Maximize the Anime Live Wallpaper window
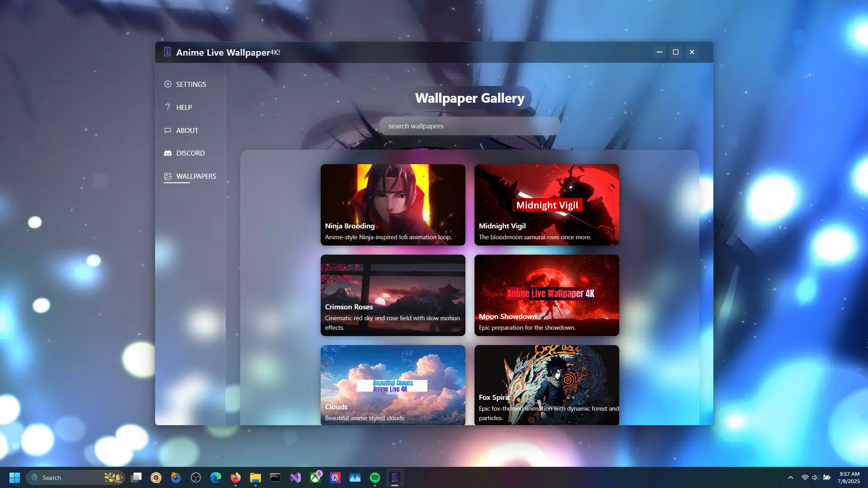 click(676, 52)
